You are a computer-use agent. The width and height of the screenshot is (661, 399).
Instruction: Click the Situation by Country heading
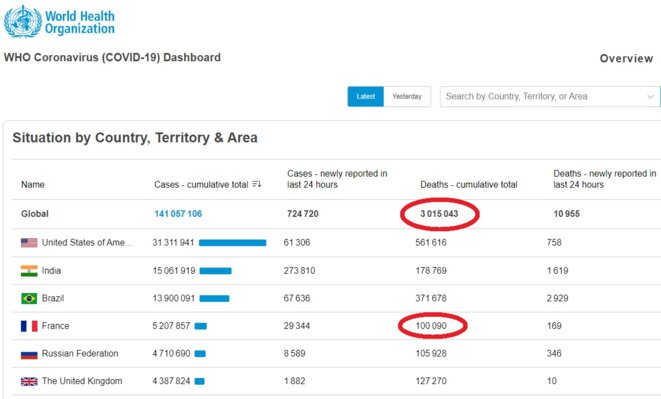(135, 137)
